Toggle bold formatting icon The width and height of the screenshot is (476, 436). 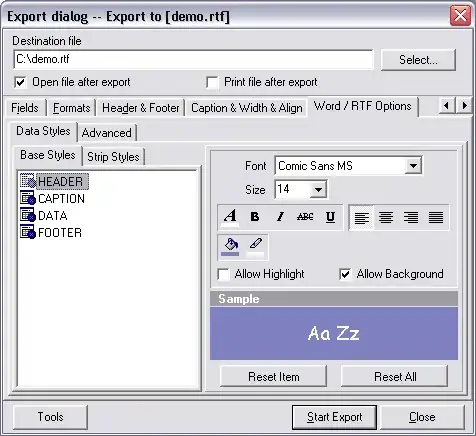click(255, 217)
